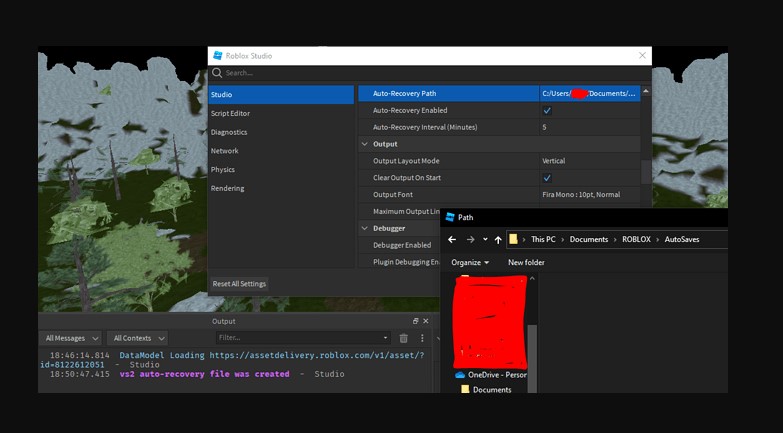The height and width of the screenshot is (433, 783).
Task: Clear the Output panel with trash icon
Action: coord(403,338)
